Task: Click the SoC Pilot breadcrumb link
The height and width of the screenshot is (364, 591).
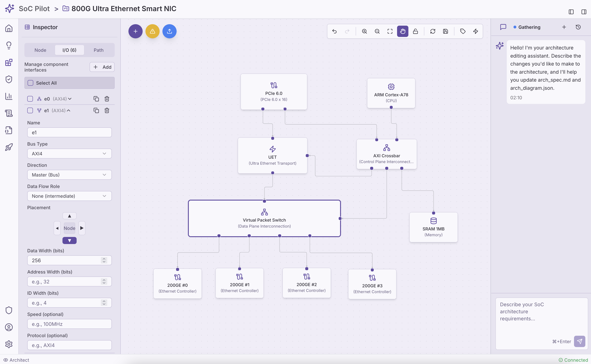Action: tap(34, 9)
